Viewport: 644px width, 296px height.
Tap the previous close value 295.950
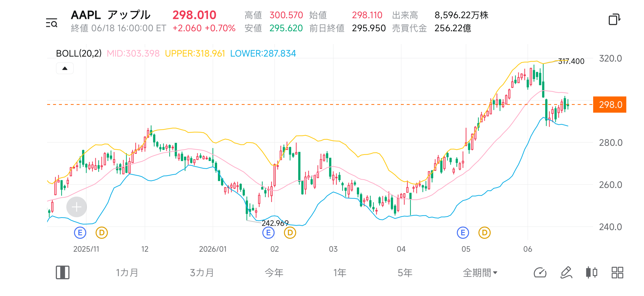coord(369,28)
